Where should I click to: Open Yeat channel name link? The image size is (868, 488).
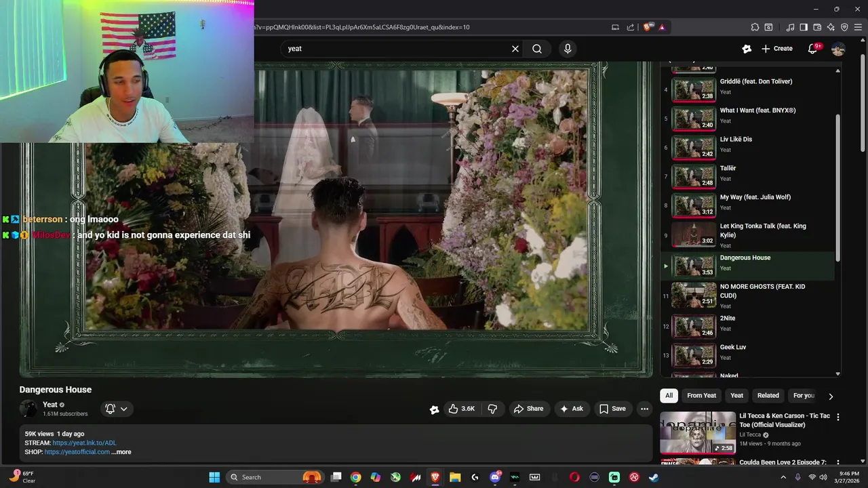(50, 405)
